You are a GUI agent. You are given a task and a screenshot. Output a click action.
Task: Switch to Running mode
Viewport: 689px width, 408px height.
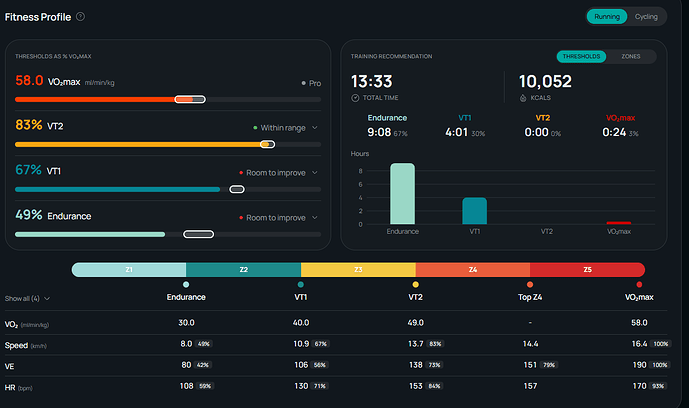607,17
